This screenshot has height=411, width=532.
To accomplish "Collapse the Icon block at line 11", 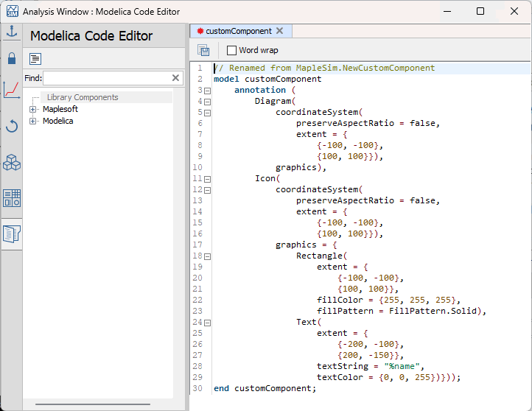I will click(207, 179).
